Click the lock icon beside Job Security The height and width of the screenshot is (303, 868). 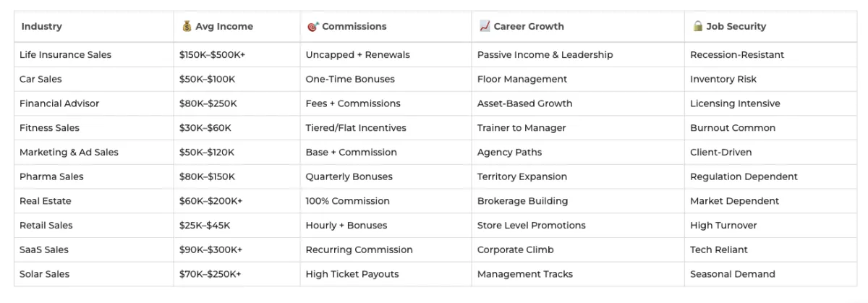coord(698,27)
